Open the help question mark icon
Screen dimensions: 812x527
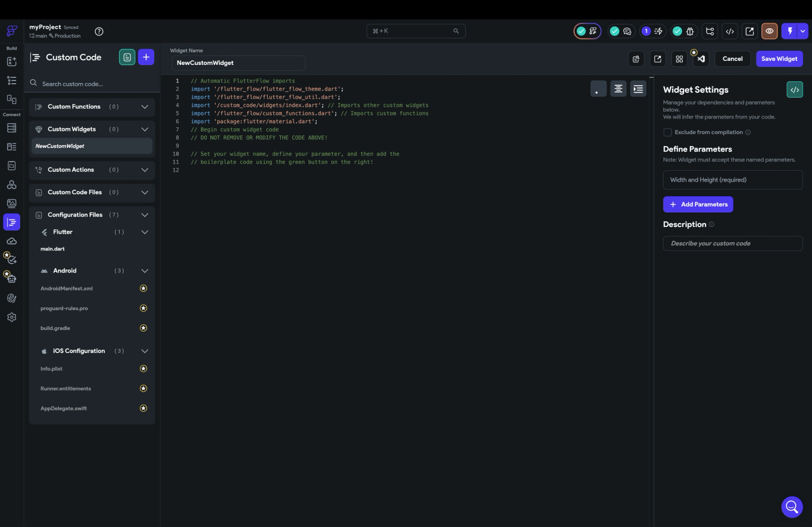click(x=99, y=31)
